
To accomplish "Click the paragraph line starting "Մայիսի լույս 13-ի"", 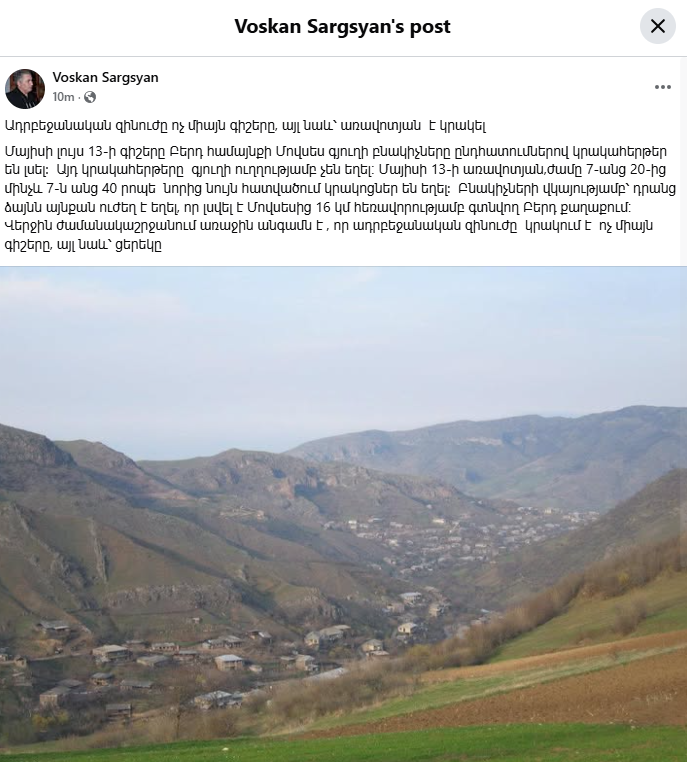I will point(336,151).
